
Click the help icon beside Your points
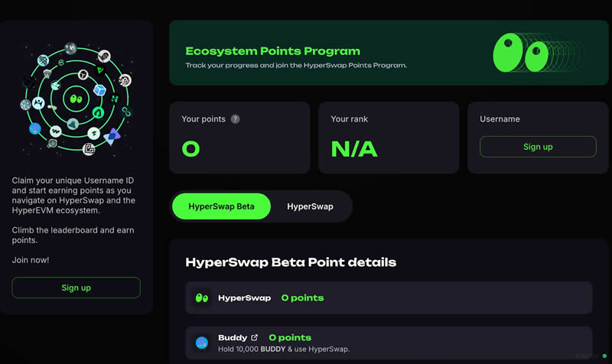(x=236, y=119)
